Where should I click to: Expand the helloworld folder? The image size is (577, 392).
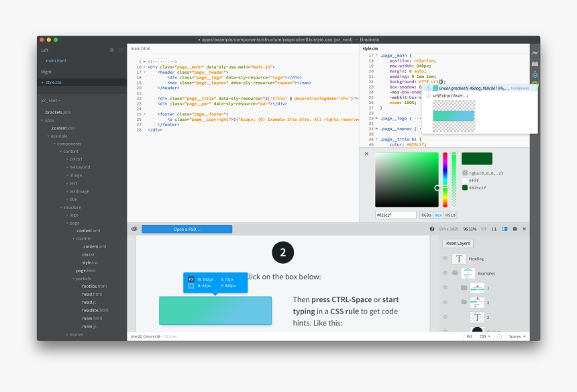pyautogui.click(x=67, y=167)
